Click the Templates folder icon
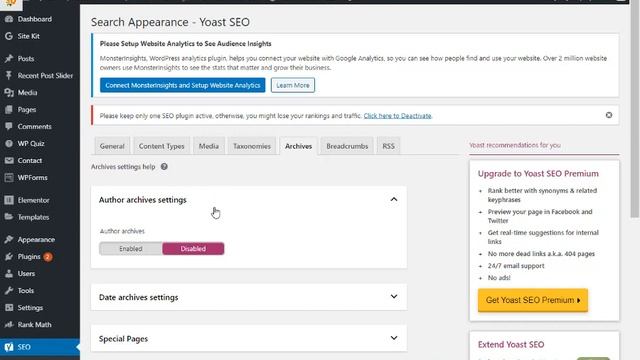This screenshot has height=360, width=640. 9,217
